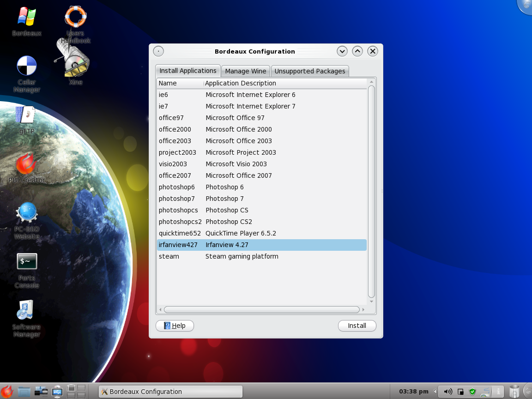Click the Help button
The image size is (532, 399).
click(x=175, y=326)
